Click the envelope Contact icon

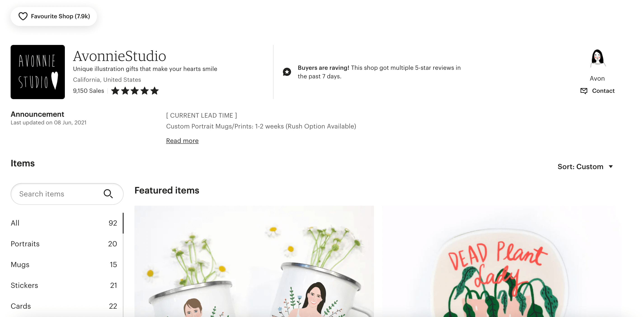[584, 91]
